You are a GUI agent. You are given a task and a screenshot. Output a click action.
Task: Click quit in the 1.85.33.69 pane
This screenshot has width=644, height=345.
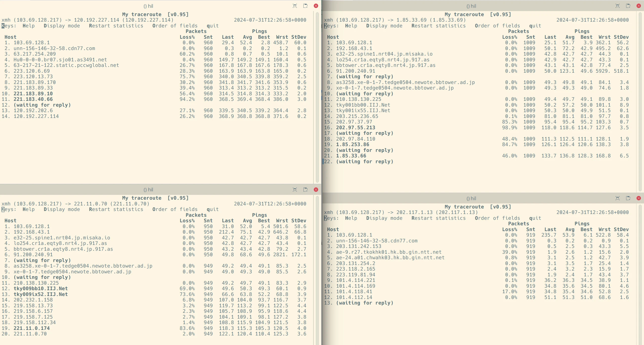pos(535,26)
